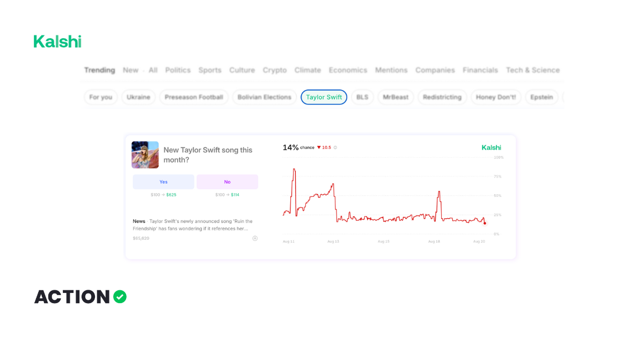Go to the Tech & Science tab
This screenshot has width=644, height=338.
[532, 70]
